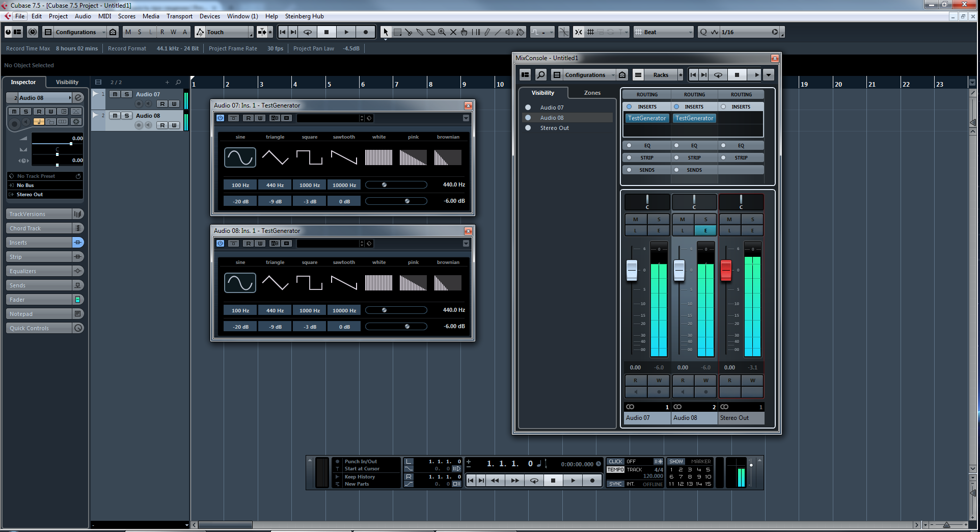Set Audio 07 generator frequency to 100 Hz
The height and width of the screenshot is (532, 980).
(x=240, y=185)
